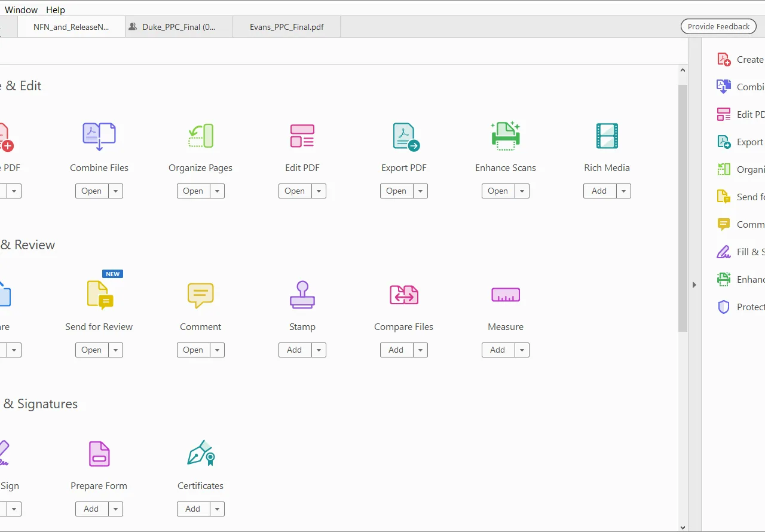
Task: Click Add button under Certificates
Action: pyautogui.click(x=194, y=509)
